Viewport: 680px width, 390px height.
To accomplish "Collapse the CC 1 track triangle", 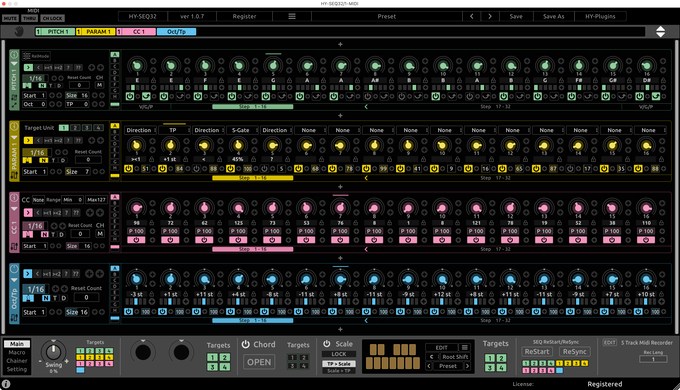I will (14, 209).
